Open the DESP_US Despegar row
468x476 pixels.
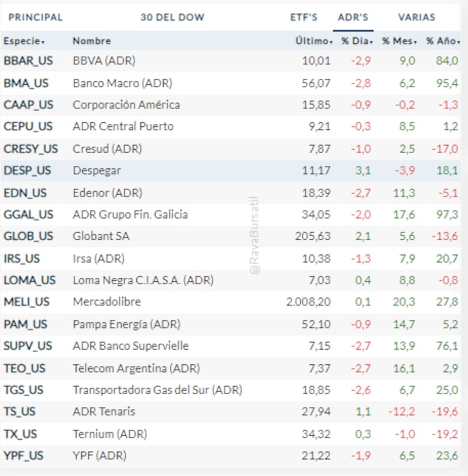pyautogui.click(x=27, y=171)
